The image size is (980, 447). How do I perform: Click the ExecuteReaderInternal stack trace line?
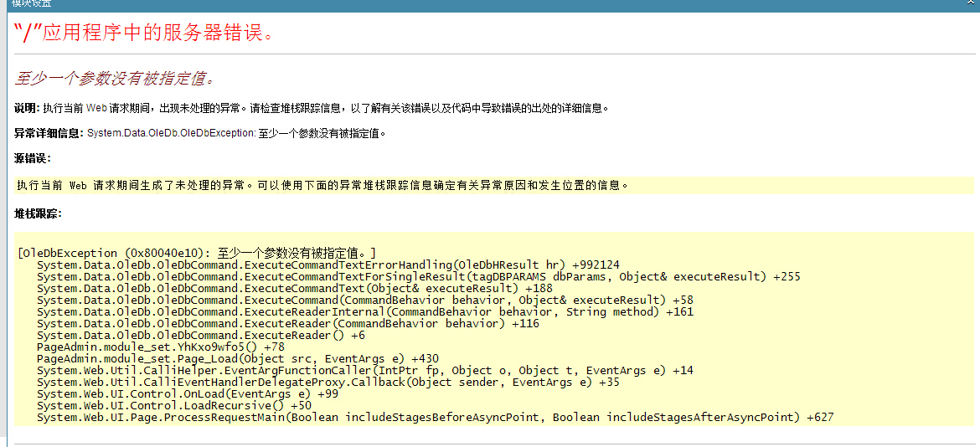[364, 311]
